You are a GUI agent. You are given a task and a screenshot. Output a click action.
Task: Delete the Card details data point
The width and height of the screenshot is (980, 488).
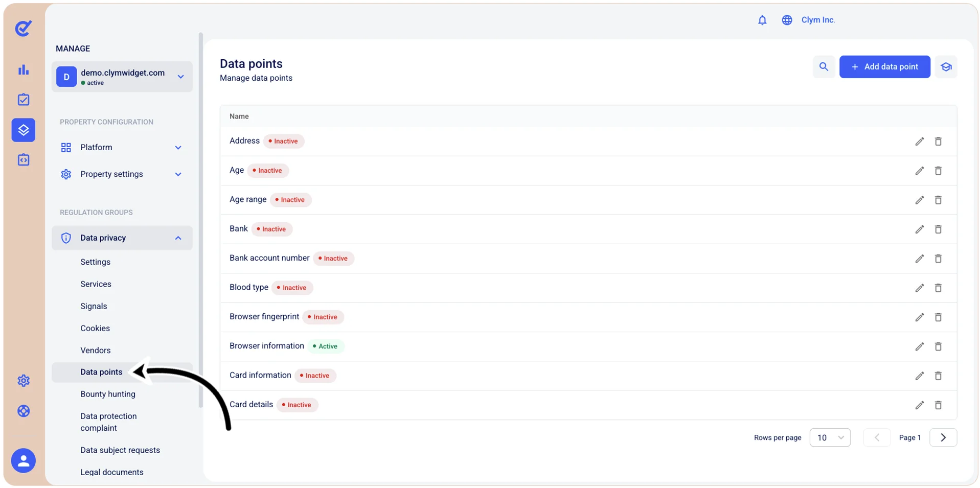coord(938,405)
